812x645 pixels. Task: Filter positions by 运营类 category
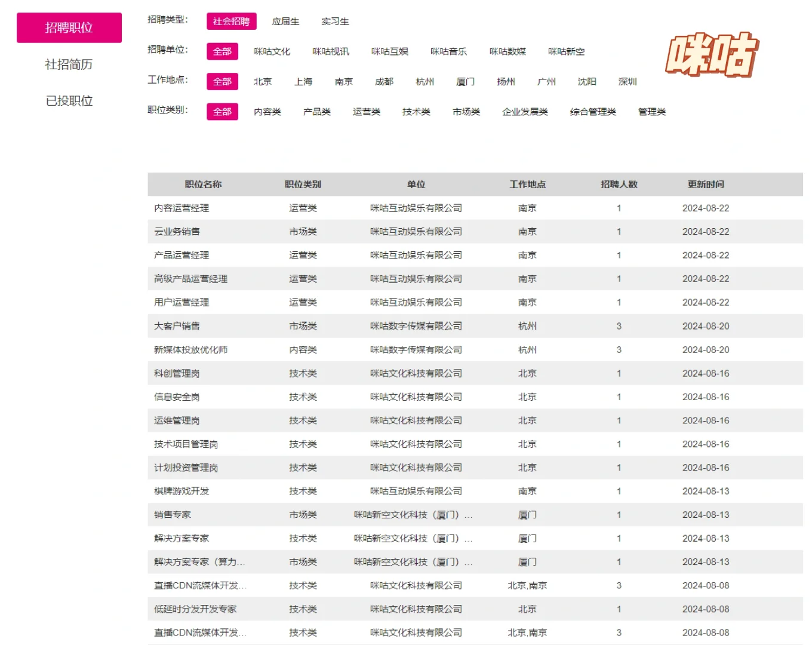point(366,112)
